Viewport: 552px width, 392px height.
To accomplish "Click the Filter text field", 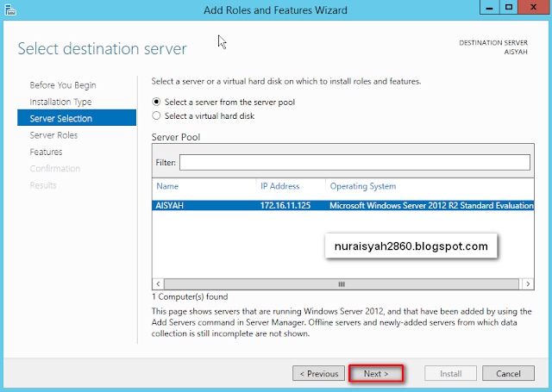I will coord(354,163).
